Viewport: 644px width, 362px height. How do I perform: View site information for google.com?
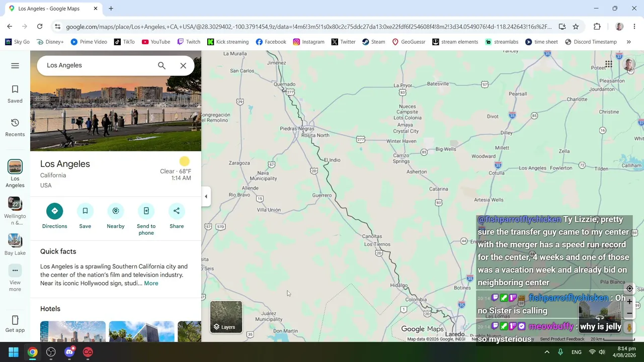(57, 27)
